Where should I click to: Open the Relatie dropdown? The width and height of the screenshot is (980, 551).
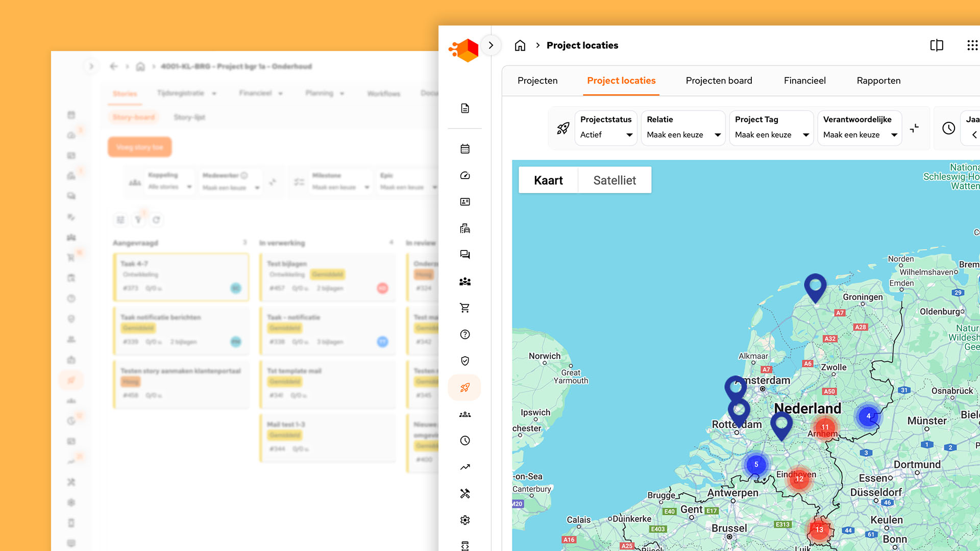point(683,135)
